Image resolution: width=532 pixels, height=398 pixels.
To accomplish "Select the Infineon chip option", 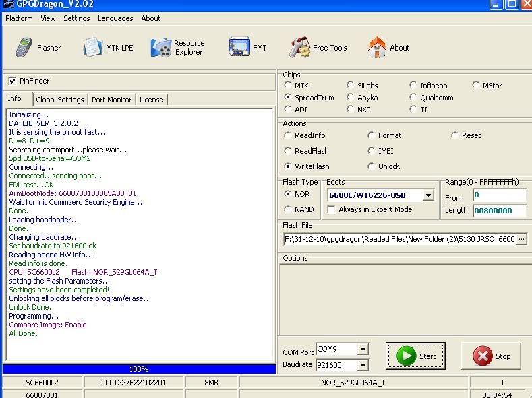I will tap(413, 85).
